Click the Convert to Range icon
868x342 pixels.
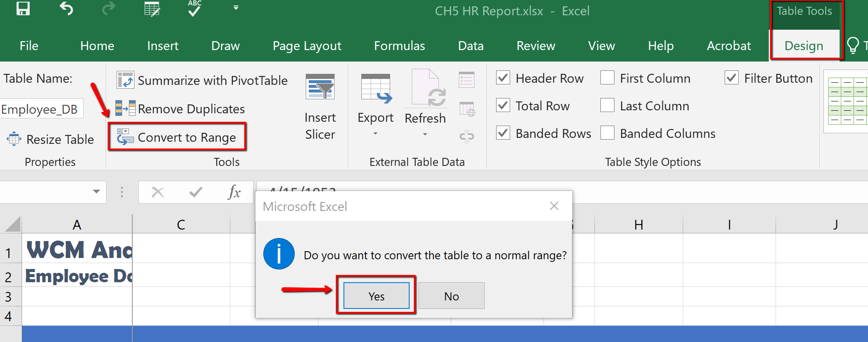[x=125, y=137]
